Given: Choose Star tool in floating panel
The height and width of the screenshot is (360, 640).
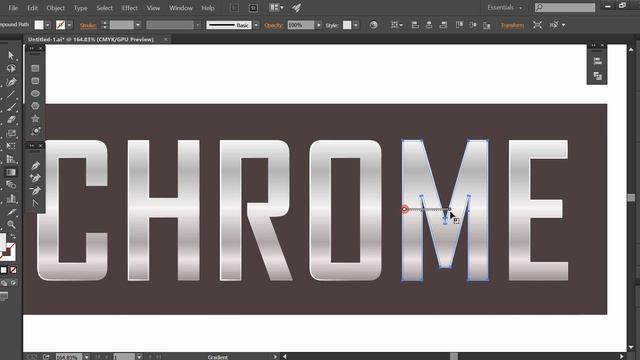Looking at the screenshot, I should pos(35,119).
